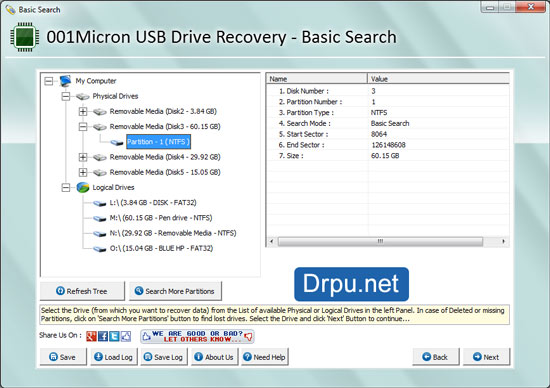
Task: Open the Need Help button
Action: pyautogui.click(x=265, y=357)
